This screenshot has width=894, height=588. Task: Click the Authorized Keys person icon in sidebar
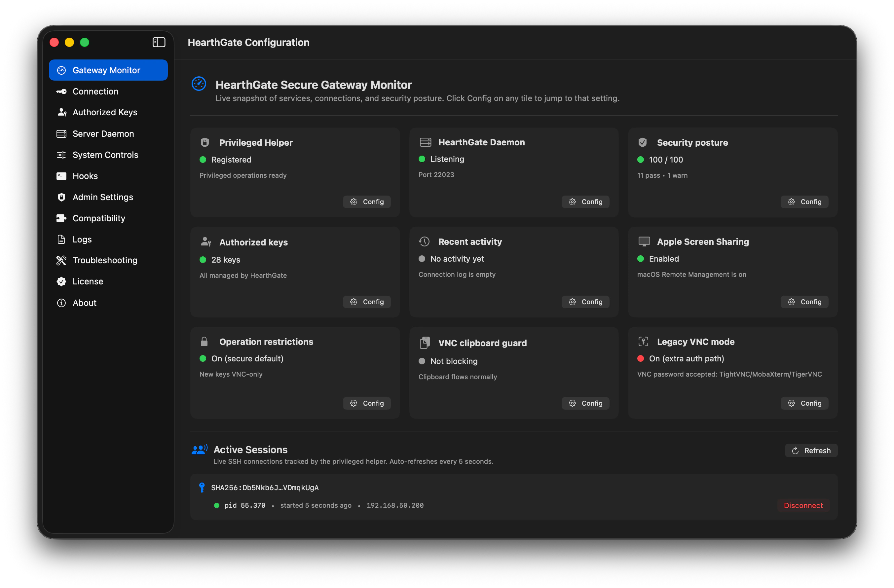tap(61, 112)
